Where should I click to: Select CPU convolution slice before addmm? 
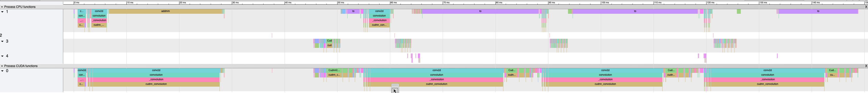pos(99,16)
